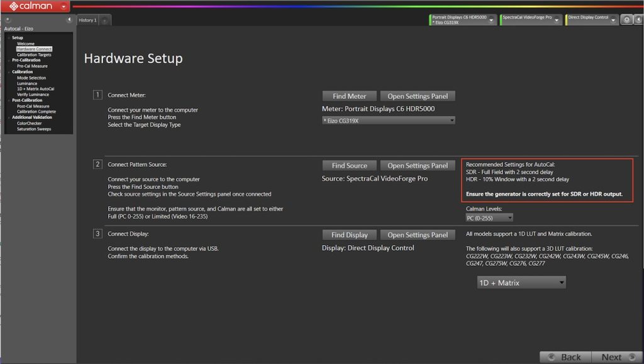Click the Find Source button
644x364 pixels.
coord(349,166)
